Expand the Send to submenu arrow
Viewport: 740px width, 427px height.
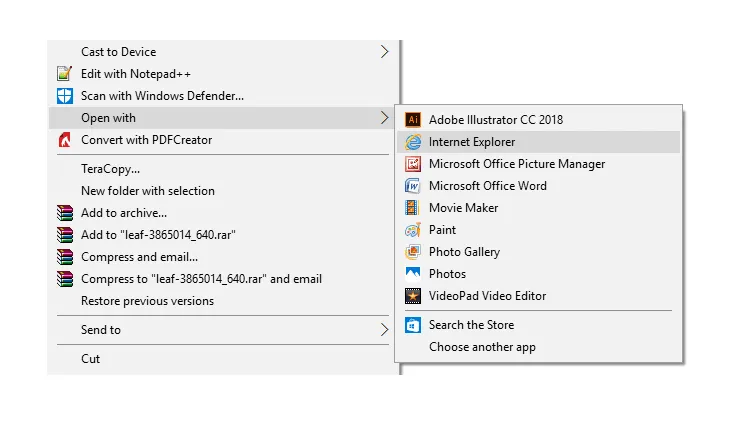click(x=385, y=329)
